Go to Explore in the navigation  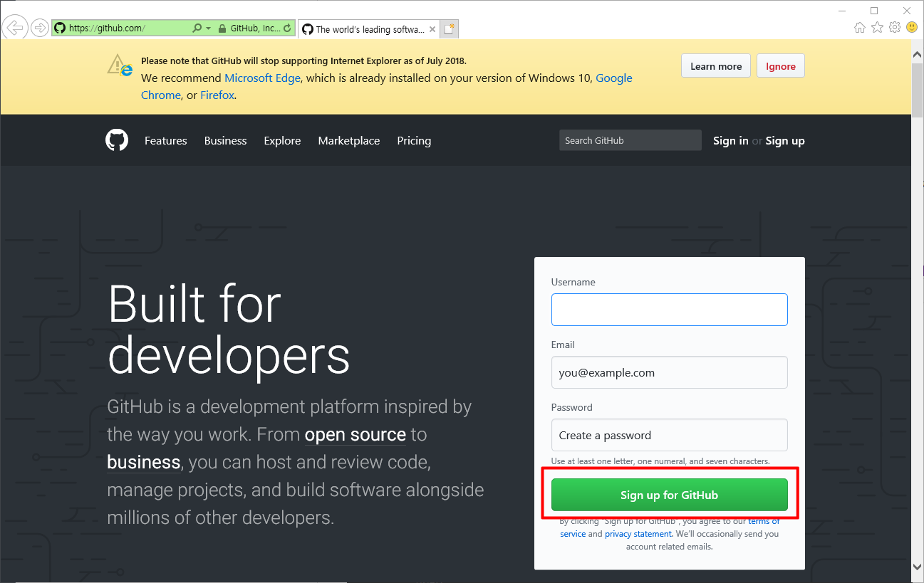pos(282,141)
